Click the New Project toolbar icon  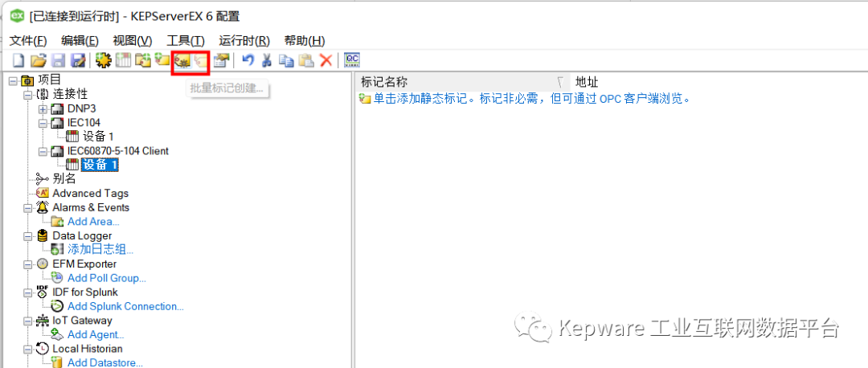pyautogui.click(x=18, y=60)
